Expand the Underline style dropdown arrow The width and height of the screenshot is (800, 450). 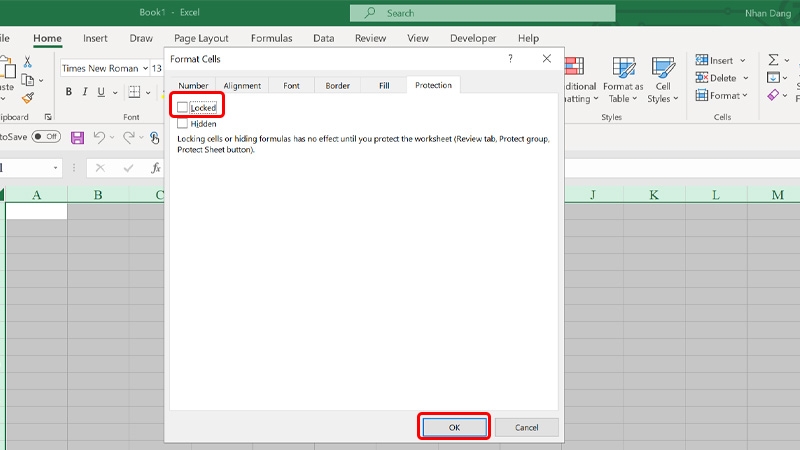(115, 92)
